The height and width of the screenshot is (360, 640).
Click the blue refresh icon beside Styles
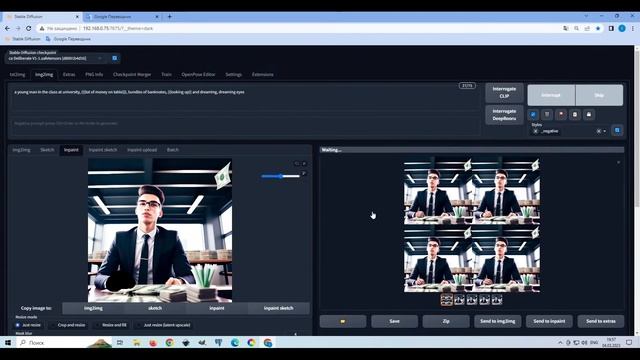tap(617, 131)
